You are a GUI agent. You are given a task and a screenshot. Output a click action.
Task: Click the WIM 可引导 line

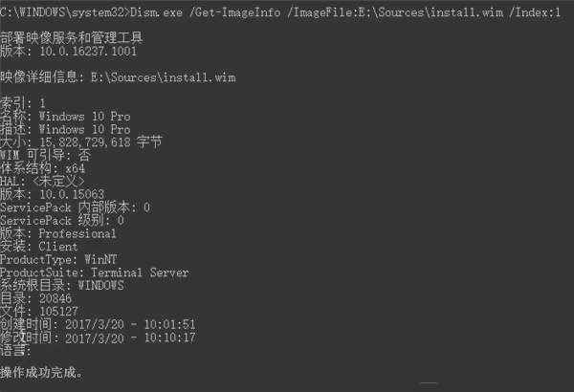tap(45, 155)
